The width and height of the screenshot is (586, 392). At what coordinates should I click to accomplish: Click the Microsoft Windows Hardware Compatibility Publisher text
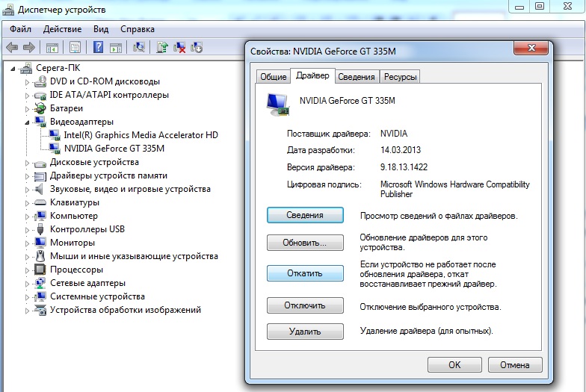tap(454, 190)
